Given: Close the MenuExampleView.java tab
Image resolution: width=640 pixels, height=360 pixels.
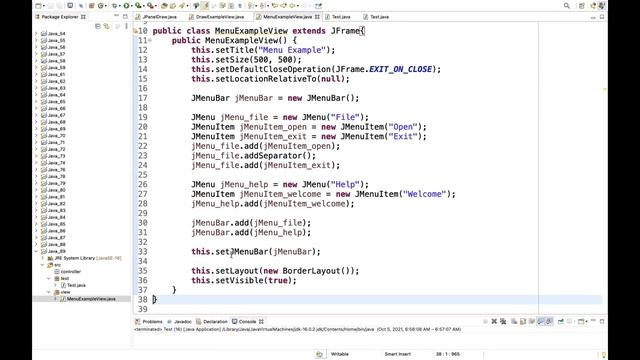Looking at the screenshot, I should pyautogui.click(x=317, y=17).
